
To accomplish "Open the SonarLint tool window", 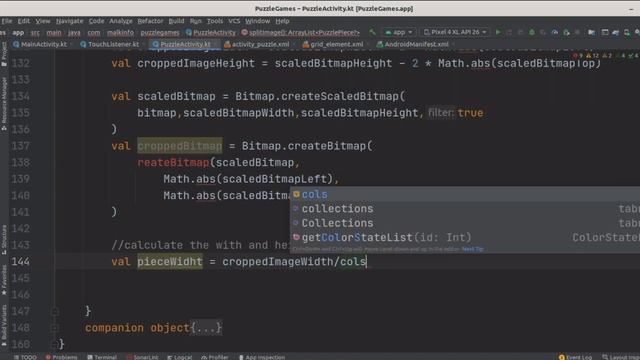I will tap(142, 357).
